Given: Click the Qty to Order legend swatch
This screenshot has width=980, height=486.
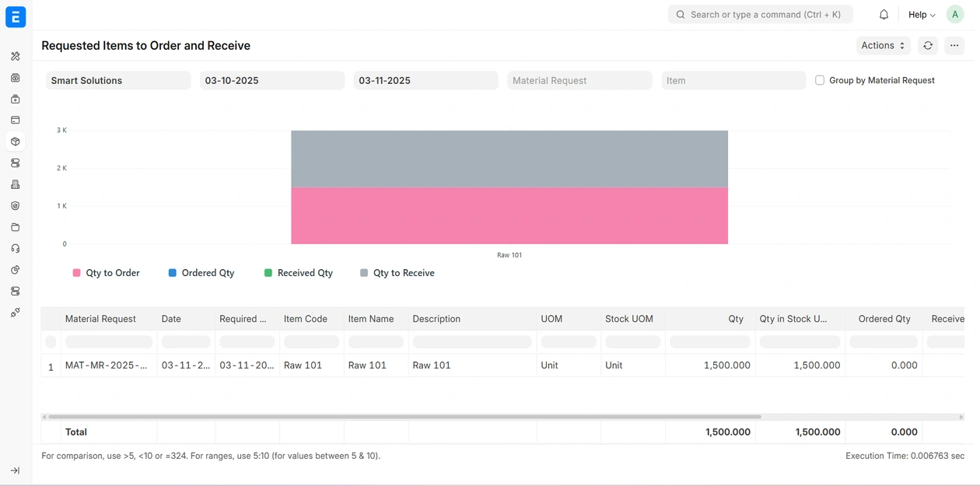Looking at the screenshot, I should [x=76, y=273].
